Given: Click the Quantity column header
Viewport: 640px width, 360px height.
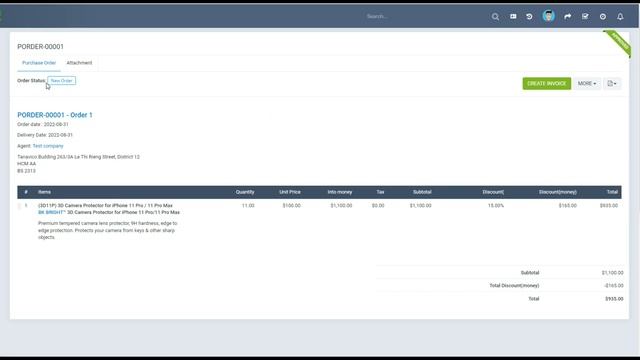Looking at the screenshot, I should [245, 192].
